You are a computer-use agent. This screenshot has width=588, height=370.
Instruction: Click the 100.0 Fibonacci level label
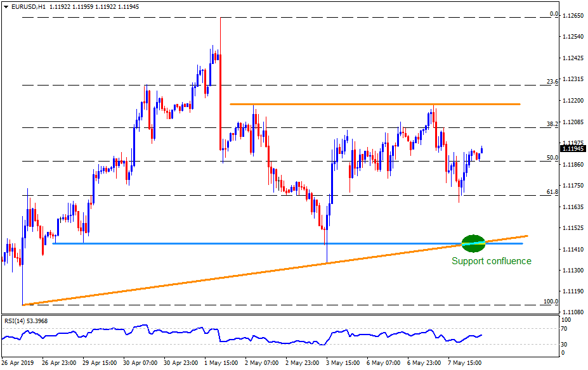click(551, 302)
